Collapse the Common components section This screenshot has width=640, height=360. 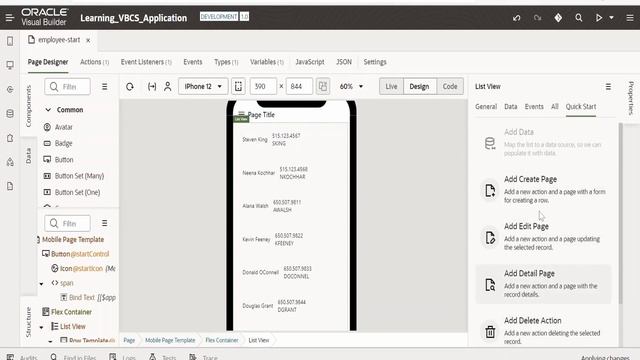[x=48, y=110]
